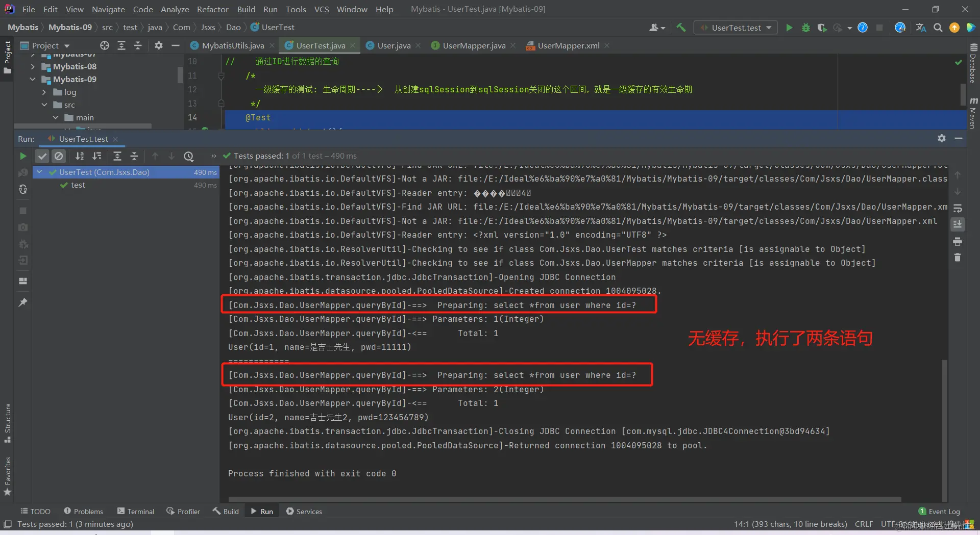This screenshot has width=980, height=535.
Task: Switch to User.java editor tab
Action: point(388,45)
